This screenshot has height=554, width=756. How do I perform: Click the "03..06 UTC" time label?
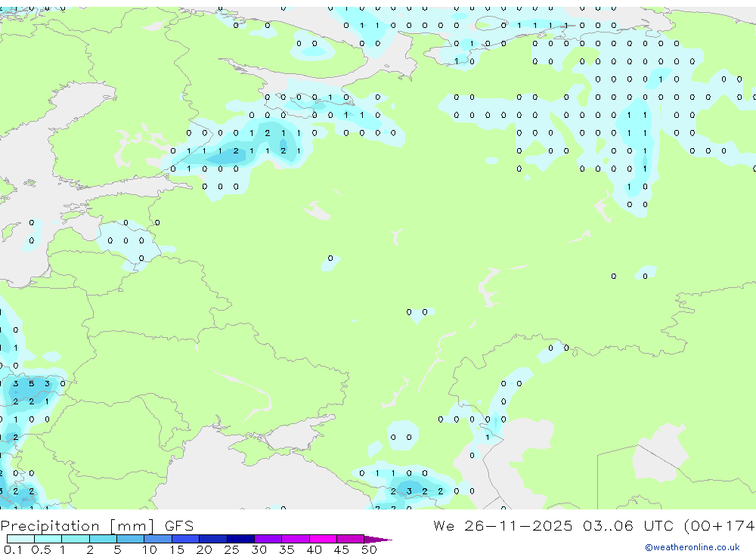627,525
